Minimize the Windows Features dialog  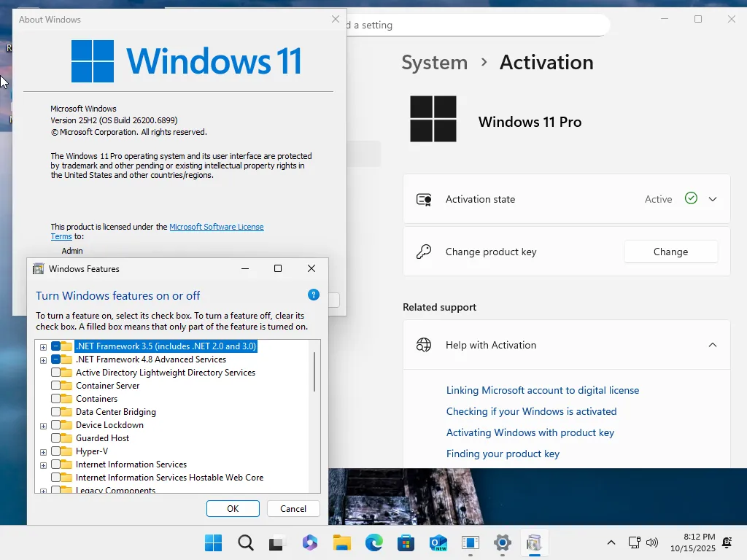tap(245, 268)
